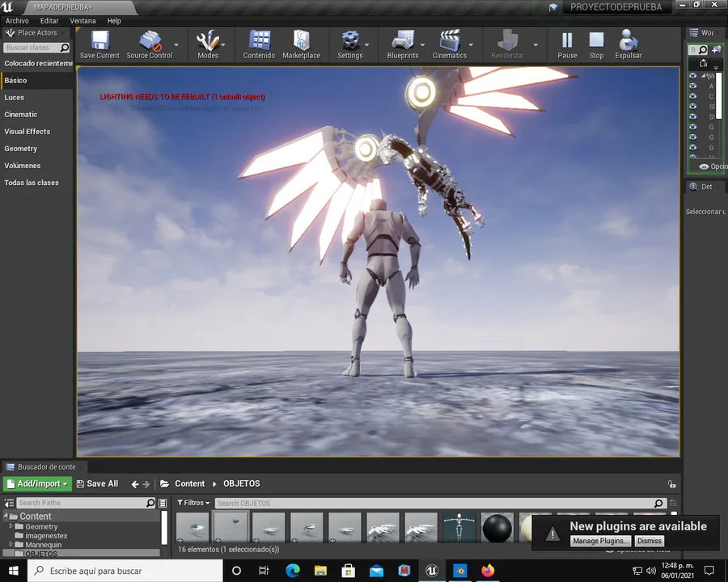Image resolution: width=728 pixels, height=582 pixels.
Task: Go forward in content browser history
Action: pyautogui.click(x=146, y=484)
